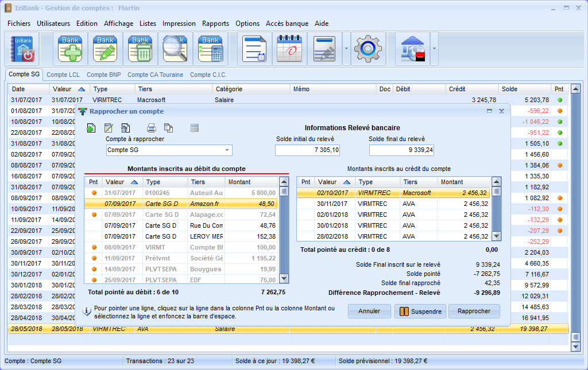Image resolution: width=588 pixels, height=370 pixels.
Task: Click the delete bank account trash icon
Action: click(140, 49)
